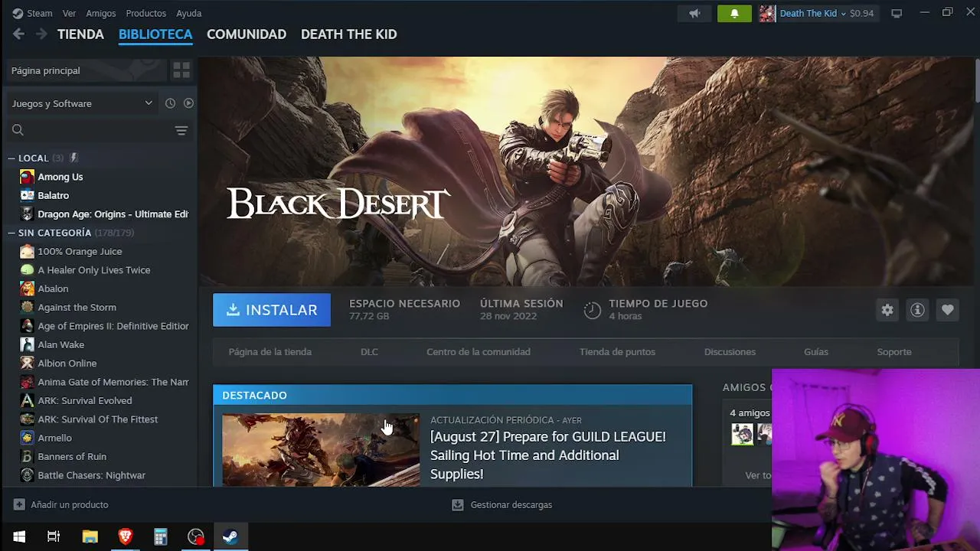Open the Amigos menu

click(101, 13)
